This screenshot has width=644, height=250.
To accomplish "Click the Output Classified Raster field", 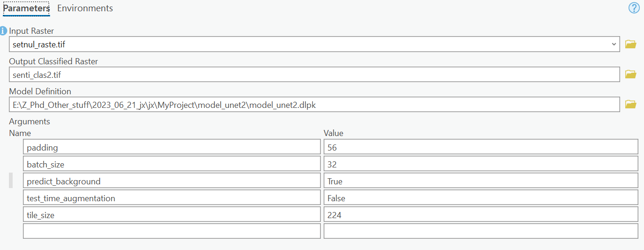I will pyautogui.click(x=314, y=75).
